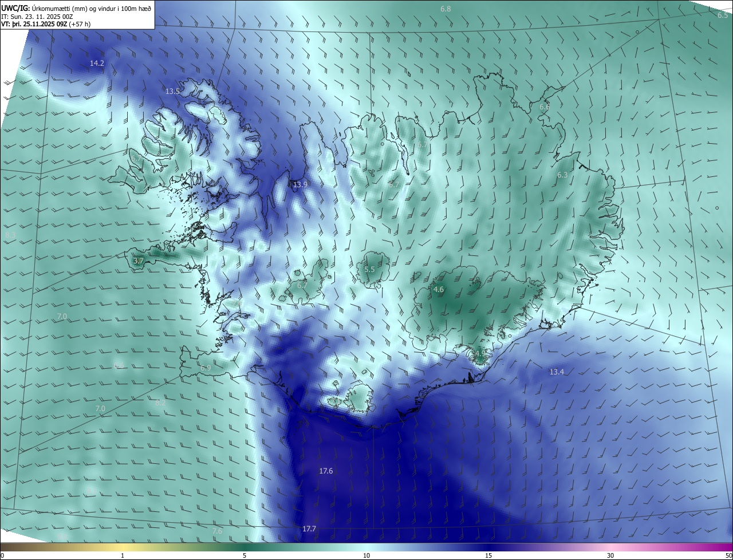Click the 8.2 value southwest of Iceland
The image size is (733, 560).
[x=160, y=403]
